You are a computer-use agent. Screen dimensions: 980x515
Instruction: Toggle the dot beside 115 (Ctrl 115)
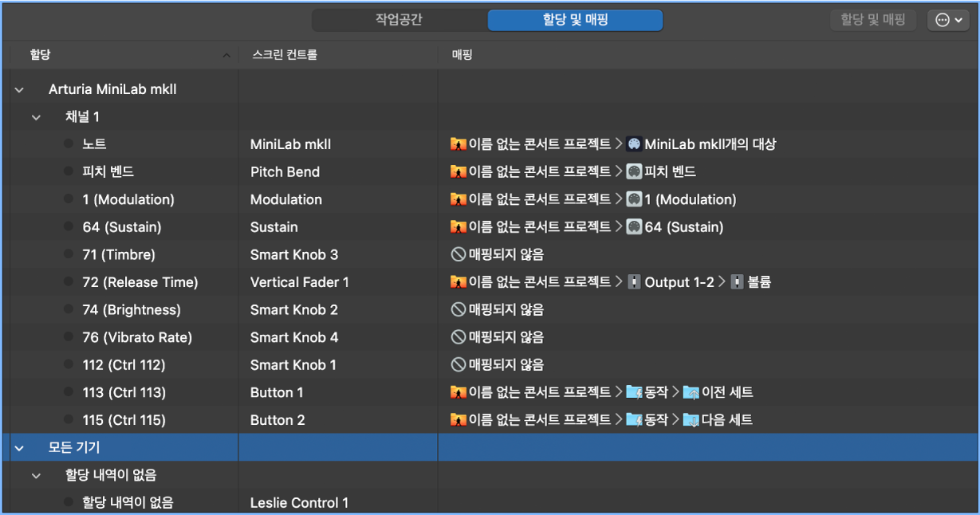69,420
